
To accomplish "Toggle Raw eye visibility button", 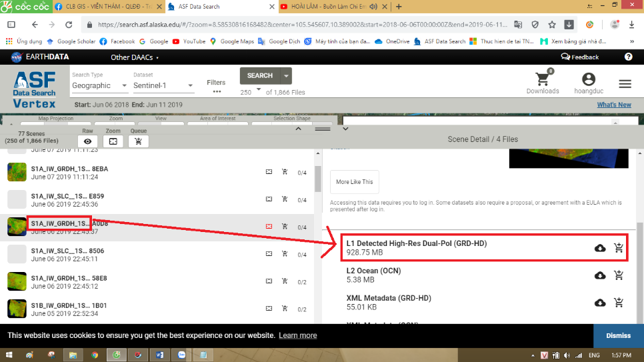I will (x=87, y=141).
